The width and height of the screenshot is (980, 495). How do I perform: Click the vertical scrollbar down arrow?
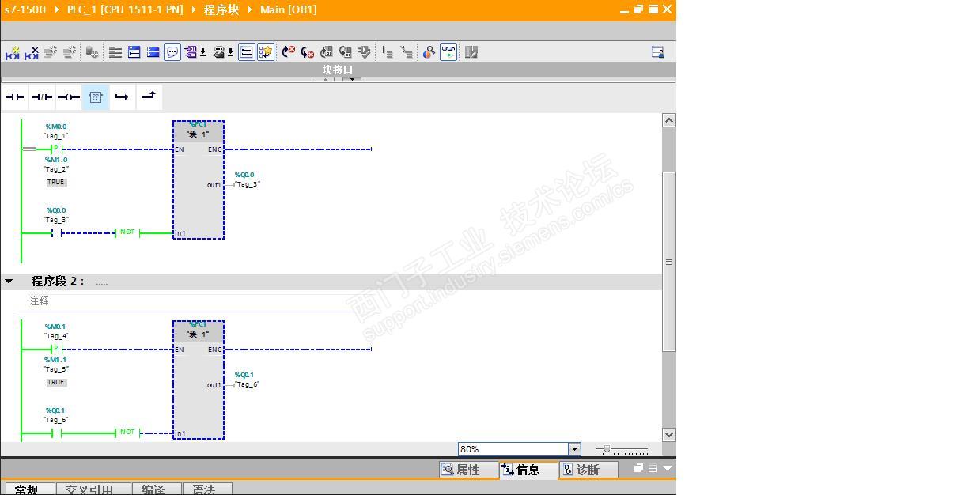[x=668, y=434]
